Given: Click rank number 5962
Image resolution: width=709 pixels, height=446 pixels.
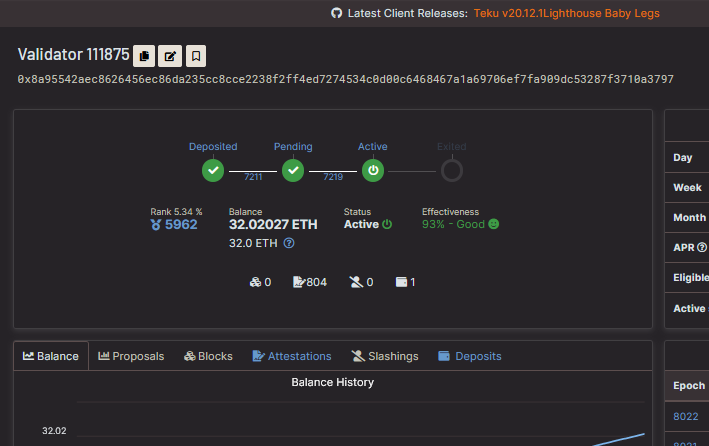Looking at the screenshot, I should (181, 224).
